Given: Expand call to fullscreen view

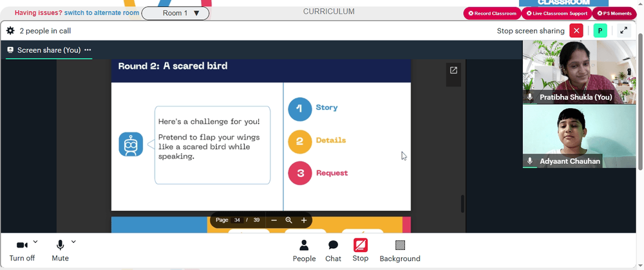Looking at the screenshot, I should [x=624, y=31].
